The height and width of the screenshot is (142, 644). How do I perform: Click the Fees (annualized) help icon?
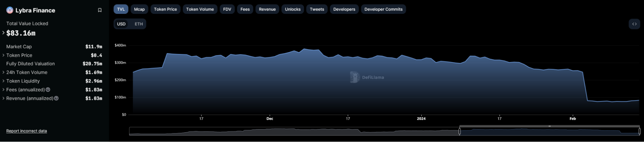[x=48, y=90]
